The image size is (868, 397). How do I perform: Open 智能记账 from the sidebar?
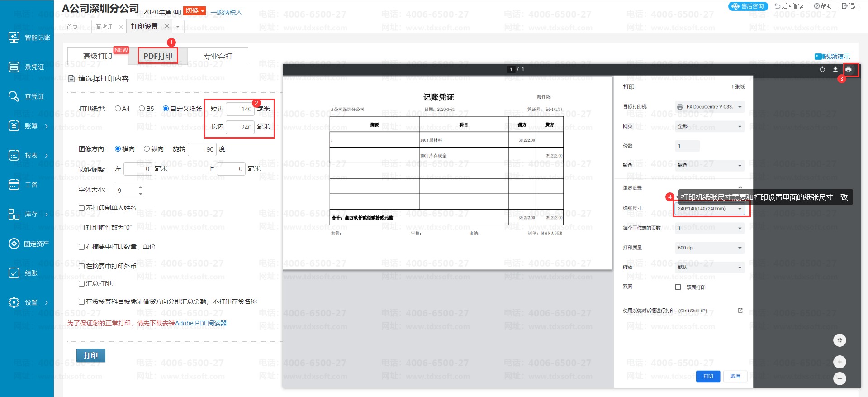30,38
